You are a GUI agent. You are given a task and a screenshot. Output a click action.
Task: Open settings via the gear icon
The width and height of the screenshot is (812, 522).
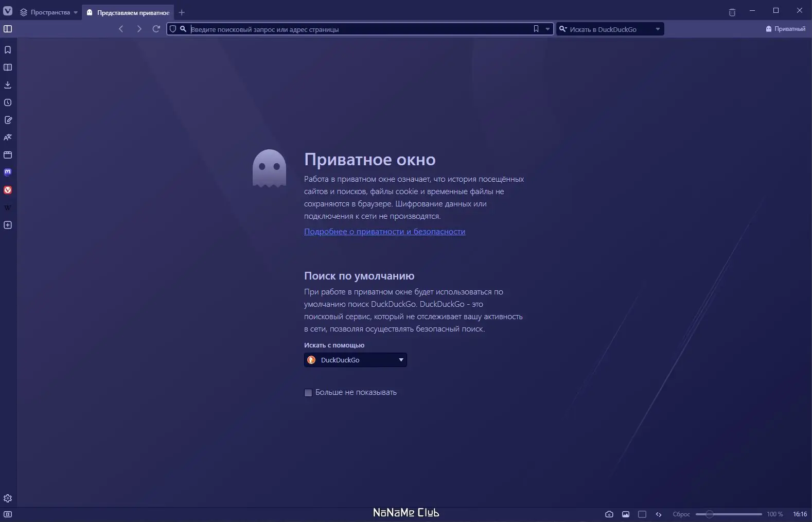(x=8, y=498)
